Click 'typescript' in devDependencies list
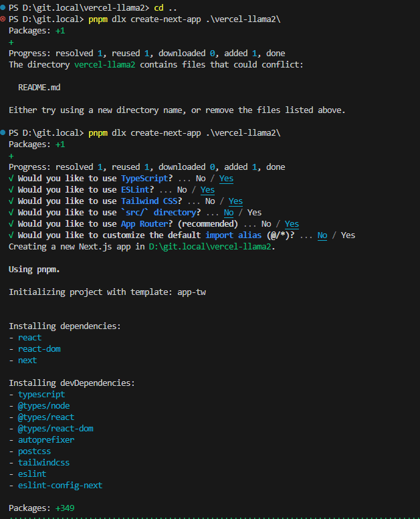The image size is (420, 519). 41,394
